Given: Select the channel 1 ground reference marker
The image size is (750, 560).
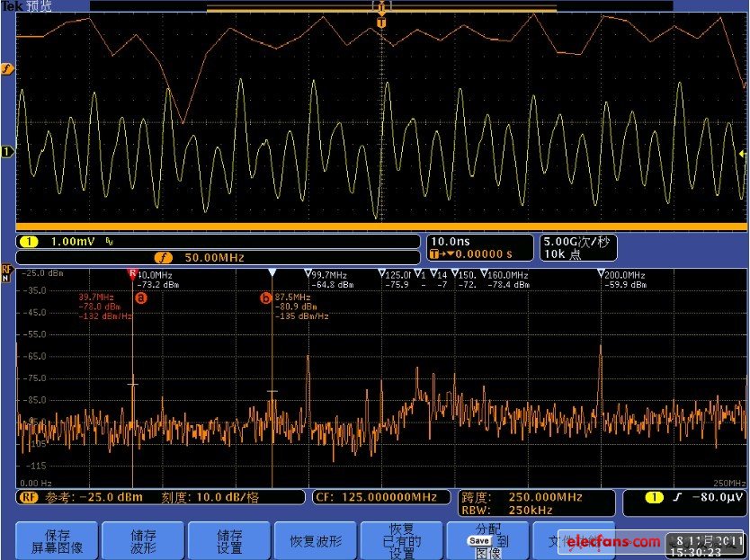Looking at the screenshot, I should [8, 152].
